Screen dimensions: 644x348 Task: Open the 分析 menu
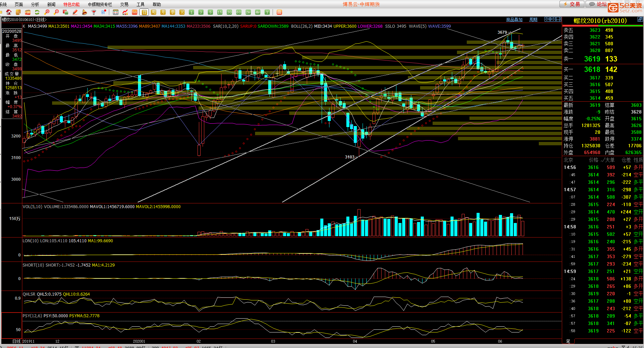[35, 4]
